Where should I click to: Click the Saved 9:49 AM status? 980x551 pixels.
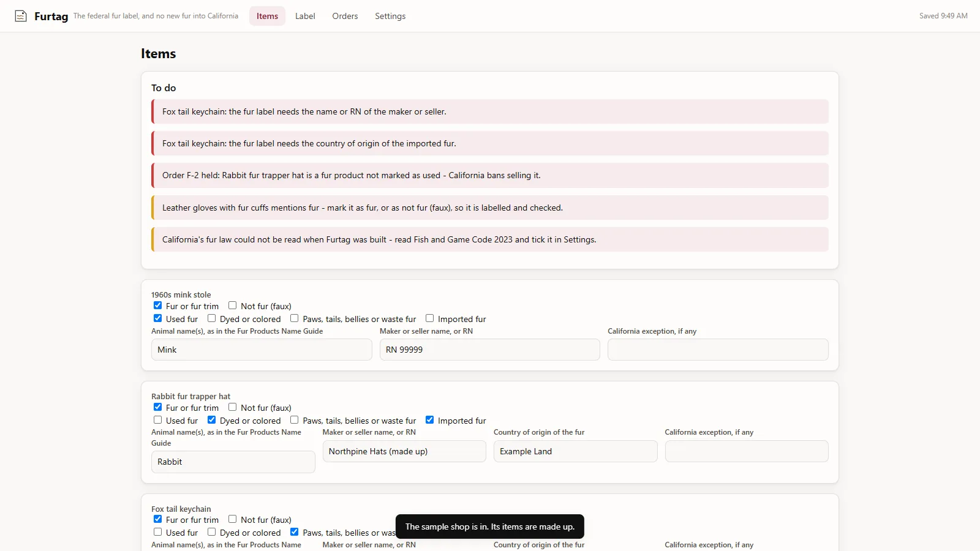(x=943, y=16)
